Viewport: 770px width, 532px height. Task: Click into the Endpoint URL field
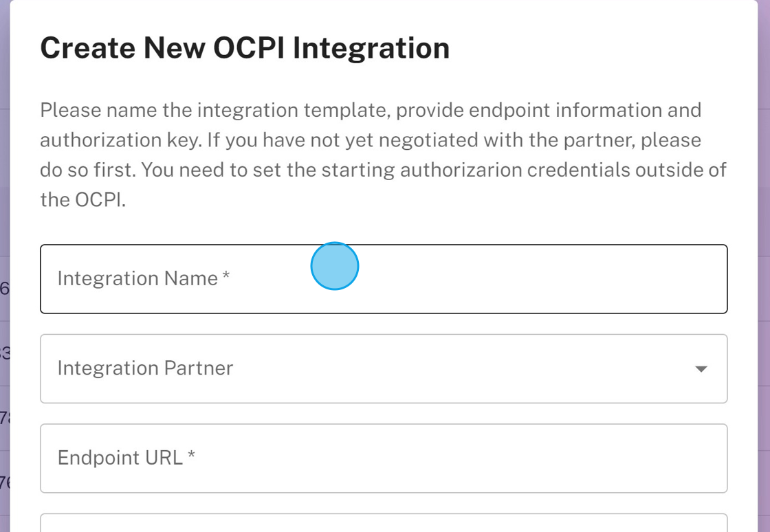(x=384, y=458)
